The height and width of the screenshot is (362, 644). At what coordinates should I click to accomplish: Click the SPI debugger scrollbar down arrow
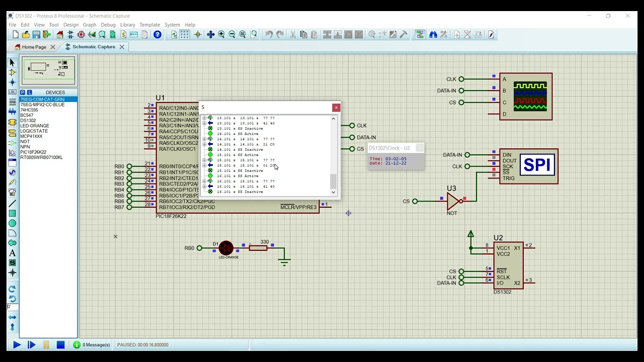coord(333,193)
